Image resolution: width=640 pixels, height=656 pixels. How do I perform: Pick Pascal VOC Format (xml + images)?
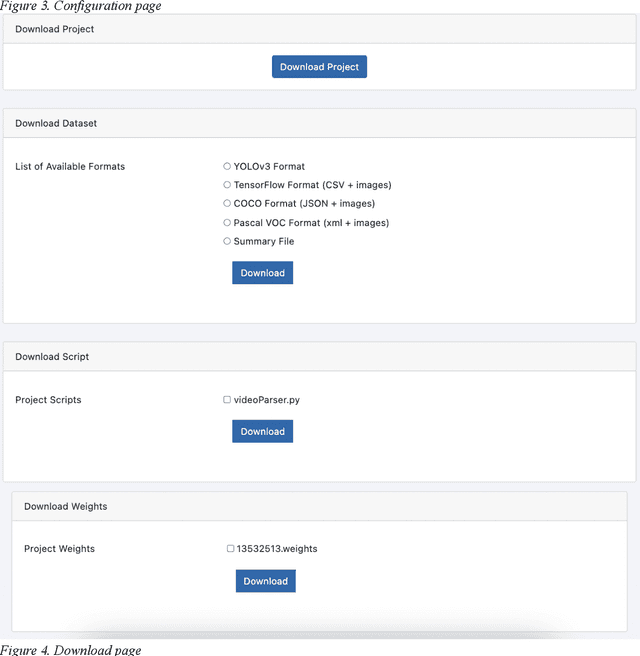(227, 223)
